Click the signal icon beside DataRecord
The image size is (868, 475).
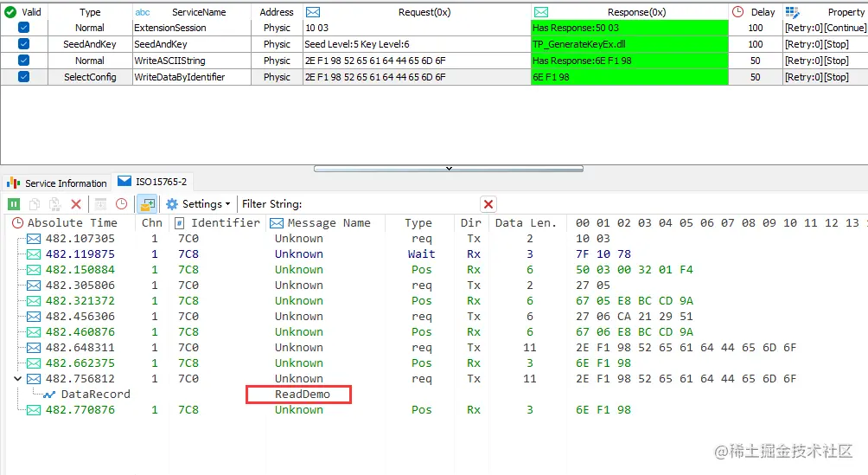[49, 395]
